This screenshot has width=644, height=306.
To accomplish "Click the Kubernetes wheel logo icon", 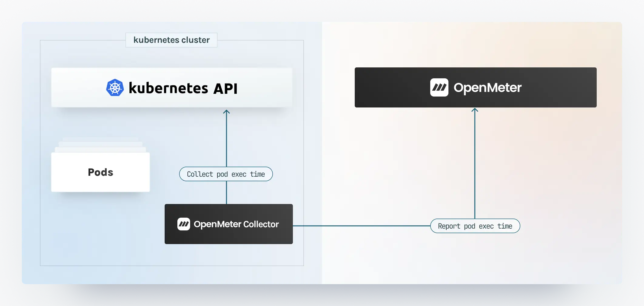I will point(115,88).
